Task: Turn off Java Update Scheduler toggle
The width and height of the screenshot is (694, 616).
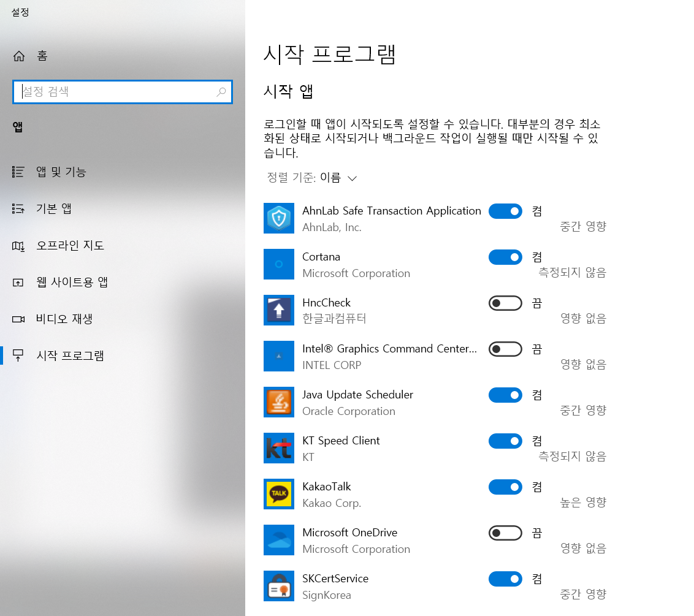Action: (x=505, y=395)
